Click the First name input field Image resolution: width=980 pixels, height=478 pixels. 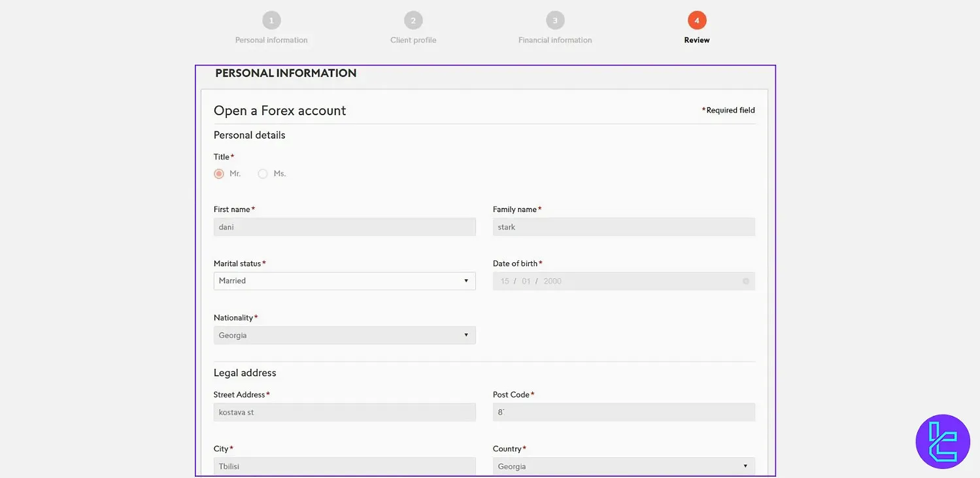click(345, 226)
